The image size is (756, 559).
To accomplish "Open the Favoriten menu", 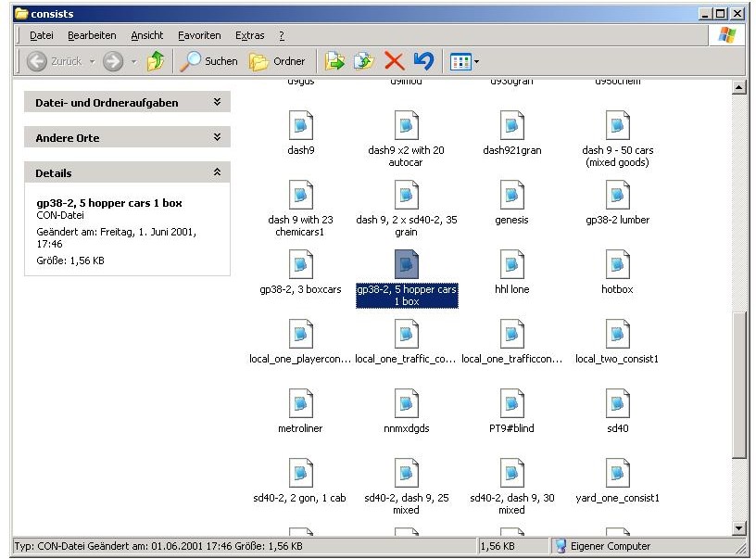I will (x=199, y=35).
